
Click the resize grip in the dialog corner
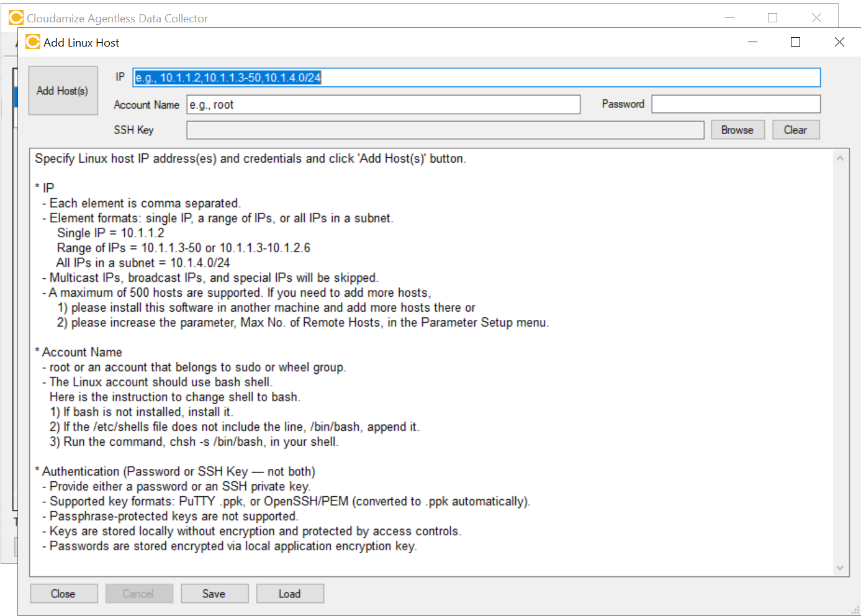[855, 610]
